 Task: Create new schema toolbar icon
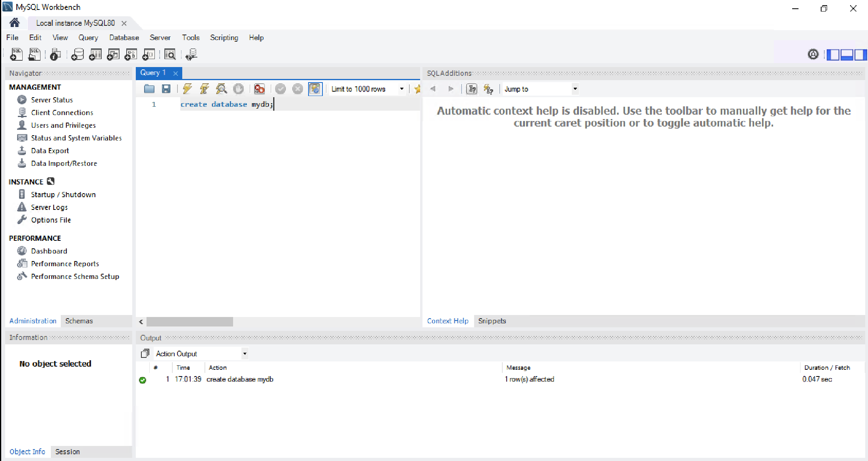77,54
